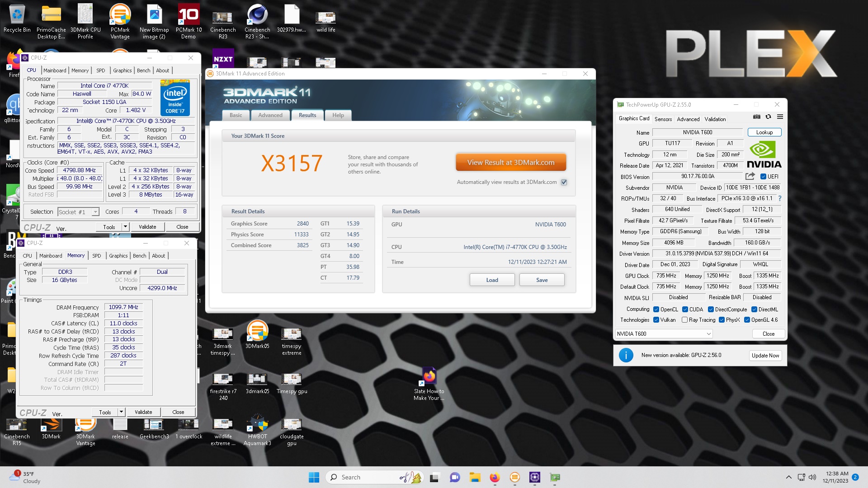Click the GPU-Z screenshot camera icon
Image resolution: width=868 pixels, height=488 pixels.
756,117
